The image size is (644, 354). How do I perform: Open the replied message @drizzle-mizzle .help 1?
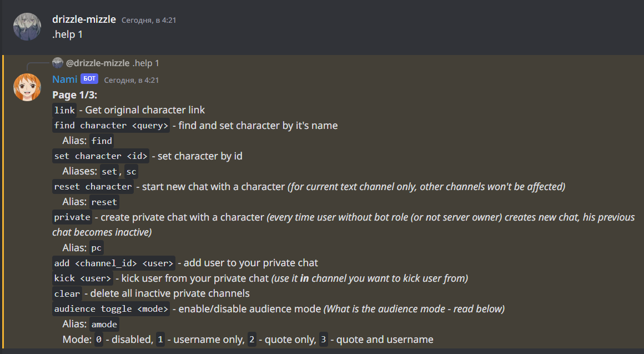point(111,63)
